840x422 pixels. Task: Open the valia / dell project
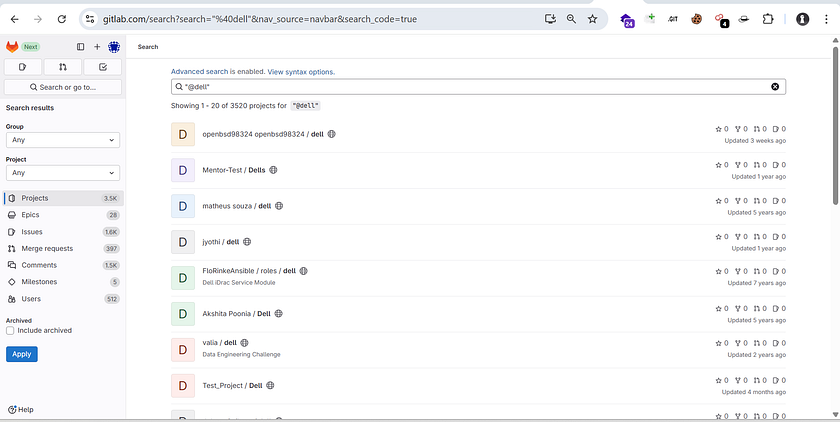[220, 342]
